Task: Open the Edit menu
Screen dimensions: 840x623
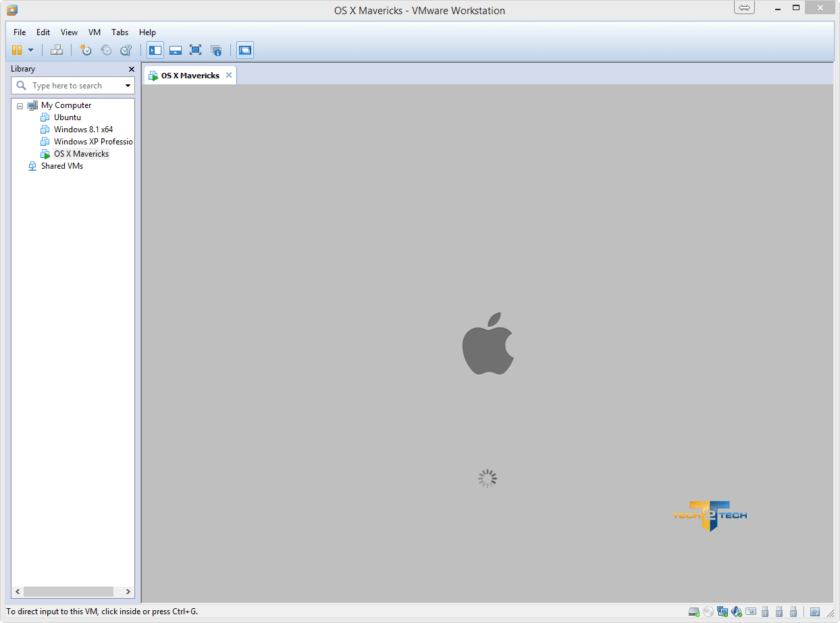Action: (x=43, y=32)
